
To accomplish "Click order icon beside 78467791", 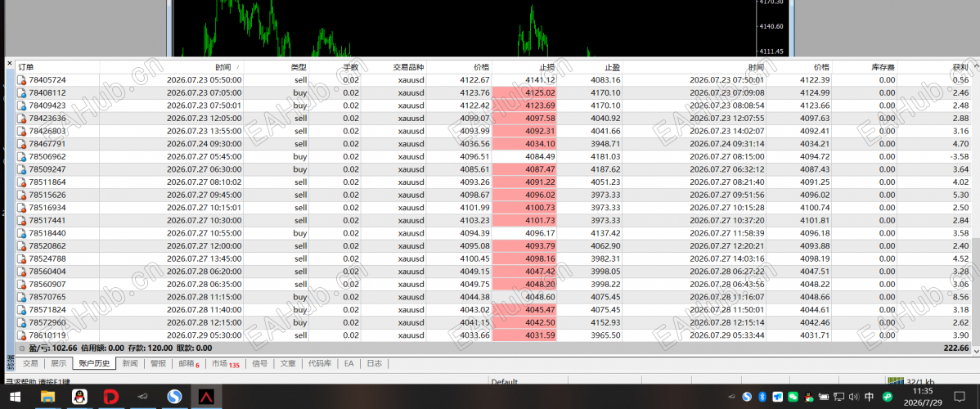I will (x=21, y=144).
